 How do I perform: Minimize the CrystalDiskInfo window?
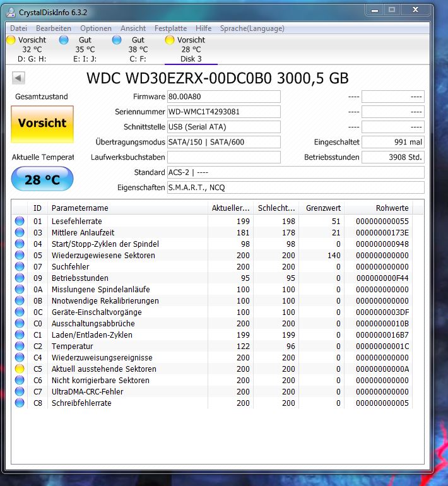(x=375, y=10)
